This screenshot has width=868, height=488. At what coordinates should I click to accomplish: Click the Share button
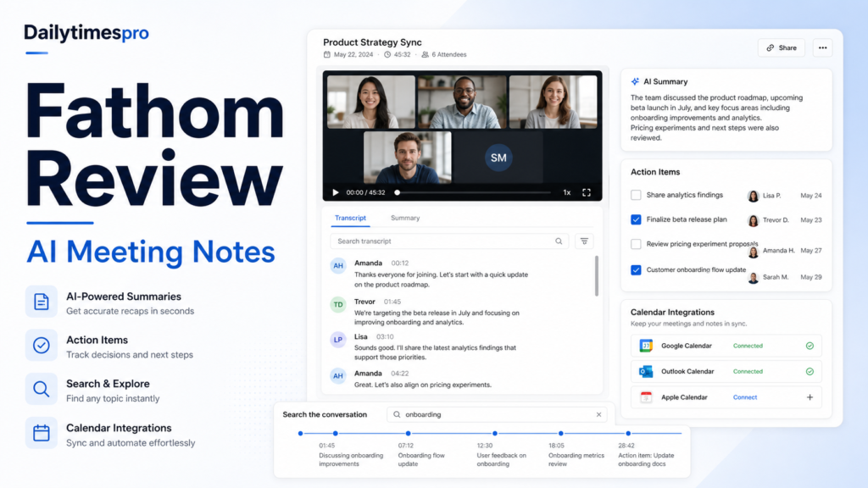[x=781, y=48]
